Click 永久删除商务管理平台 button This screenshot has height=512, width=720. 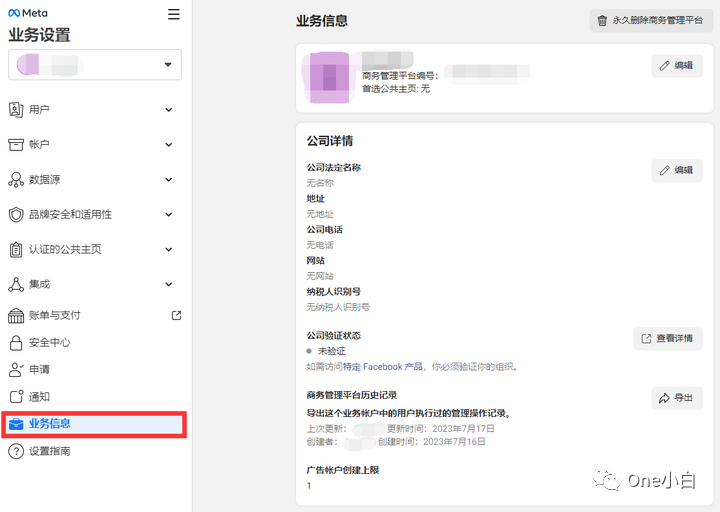coord(651,21)
